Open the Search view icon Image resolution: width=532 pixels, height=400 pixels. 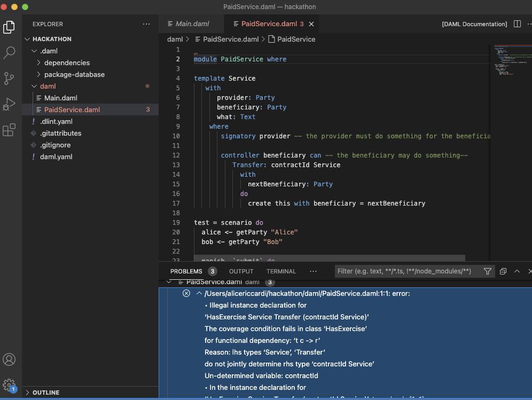point(9,52)
